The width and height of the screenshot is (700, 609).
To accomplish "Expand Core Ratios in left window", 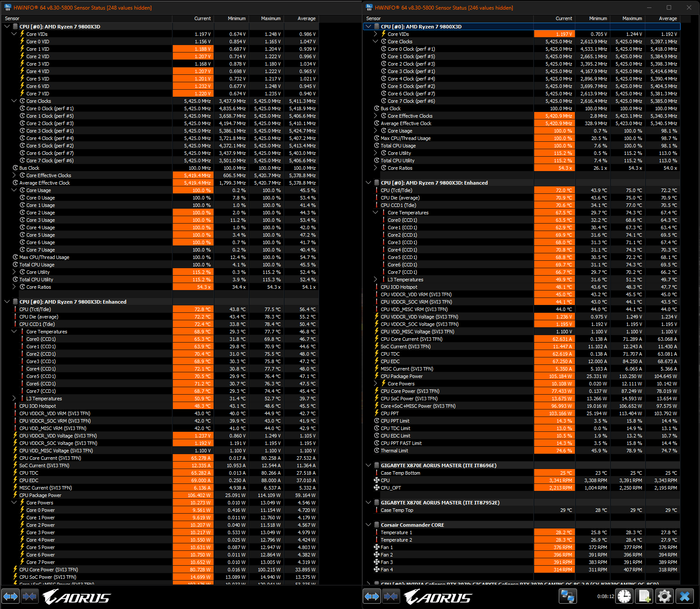I will (x=14, y=287).
